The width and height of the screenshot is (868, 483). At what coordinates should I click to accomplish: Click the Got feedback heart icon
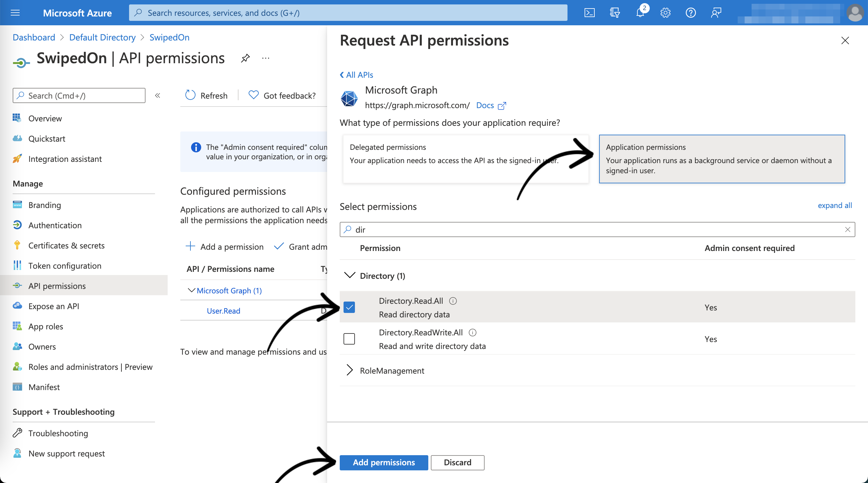pyautogui.click(x=254, y=95)
